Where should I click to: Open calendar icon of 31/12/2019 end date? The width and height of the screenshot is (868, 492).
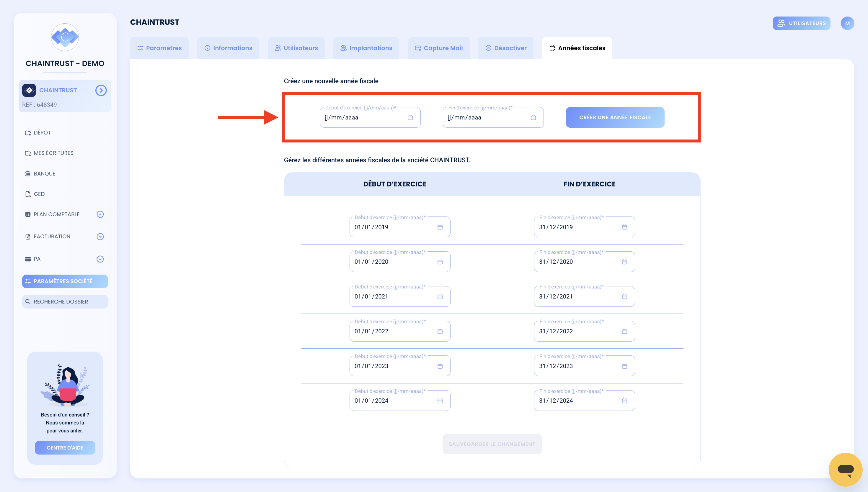(x=624, y=227)
